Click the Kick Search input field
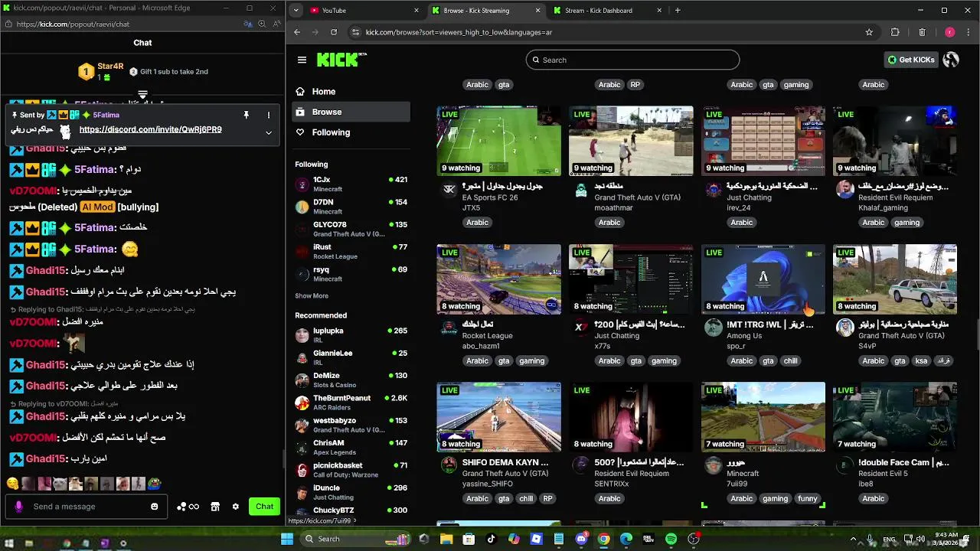The width and height of the screenshot is (980, 551). [632, 60]
